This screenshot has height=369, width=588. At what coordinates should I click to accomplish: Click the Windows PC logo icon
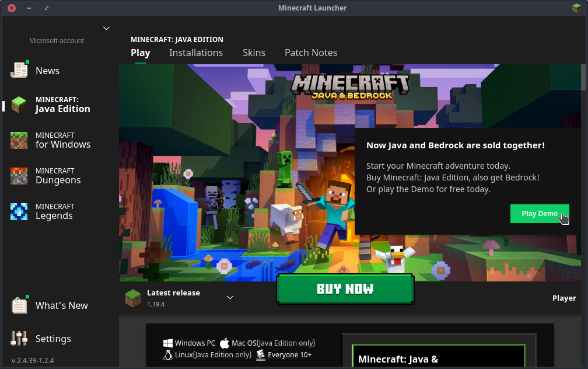(167, 343)
